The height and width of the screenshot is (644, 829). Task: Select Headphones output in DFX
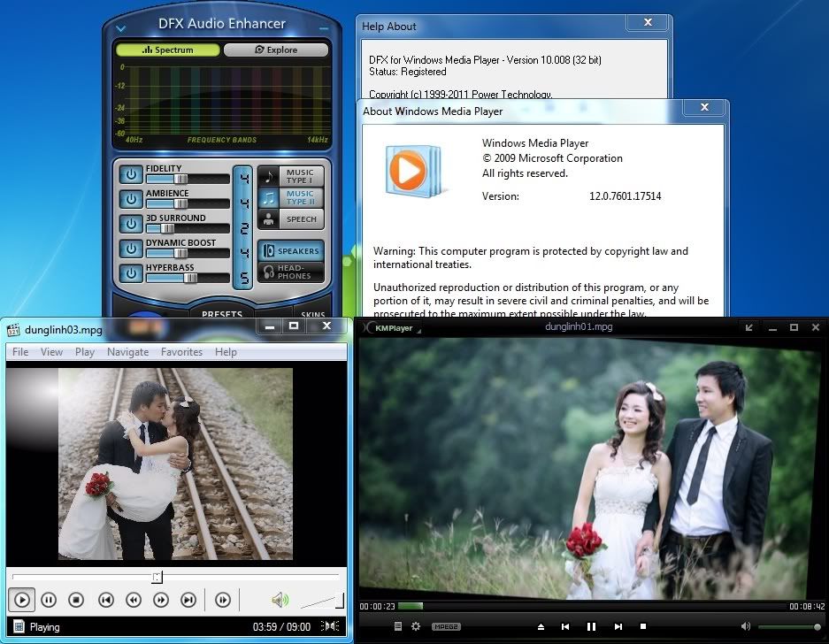(x=291, y=272)
